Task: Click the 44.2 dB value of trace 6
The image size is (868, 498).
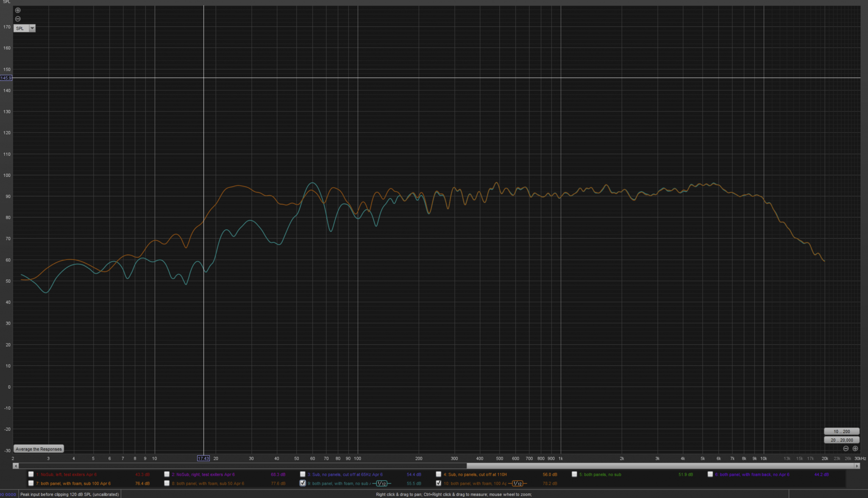Action: point(821,475)
